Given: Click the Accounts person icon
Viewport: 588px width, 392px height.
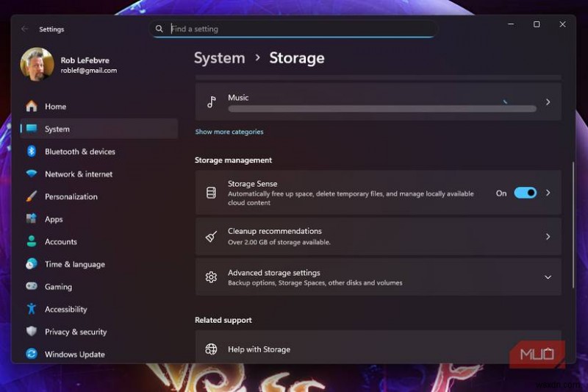Looking at the screenshot, I should click(32, 241).
